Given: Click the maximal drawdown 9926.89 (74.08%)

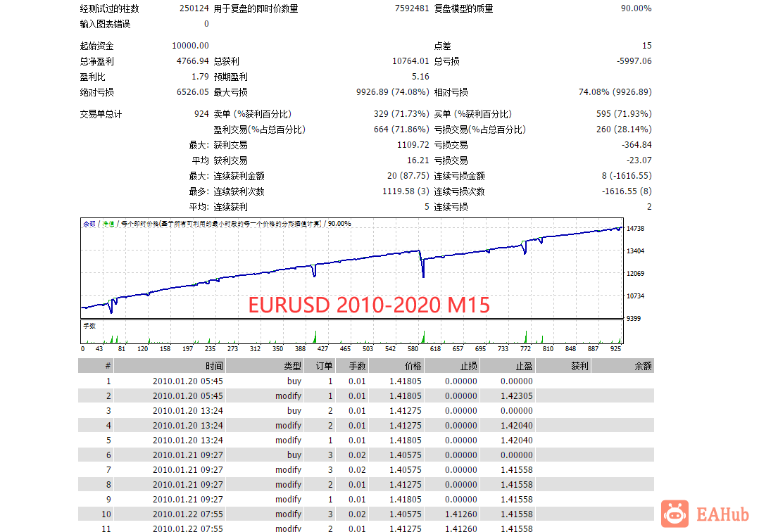Looking at the screenshot, I should click(393, 92).
